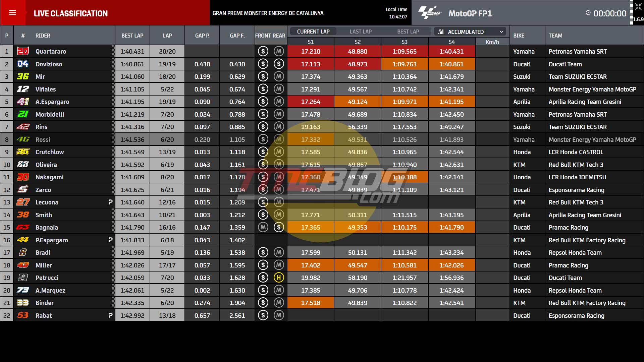Image resolution: width=644 pixels, height=362 pixels.
Task: Click the session timer clock icon
Action: pos(588,13)
